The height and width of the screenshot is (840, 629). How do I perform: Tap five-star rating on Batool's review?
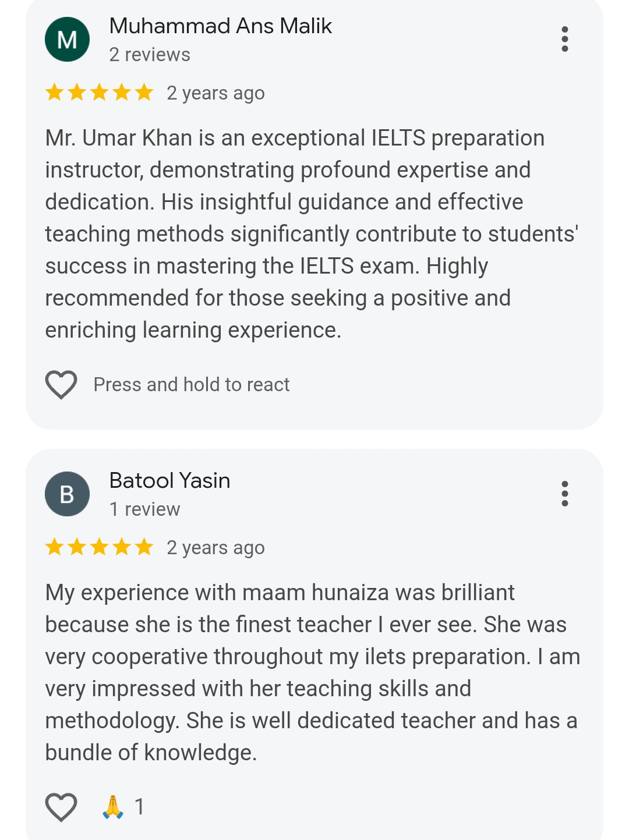(x=99, y=547)
